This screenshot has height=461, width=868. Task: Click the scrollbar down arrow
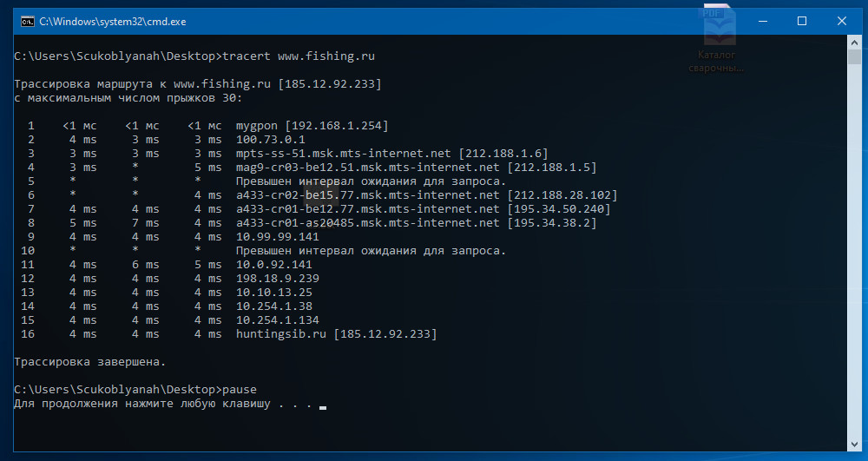pos(854,444)
